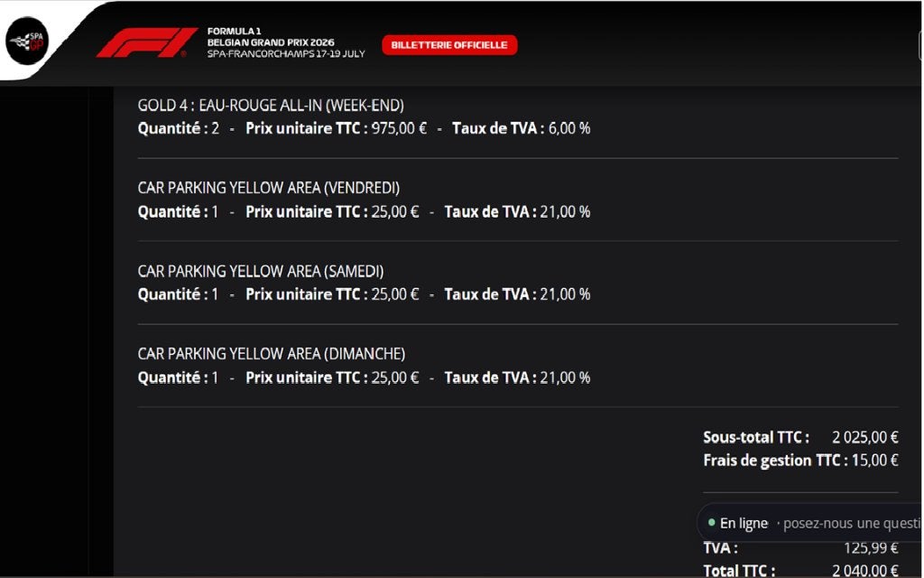Select the Vendredi parking quantity value 1

215,211
